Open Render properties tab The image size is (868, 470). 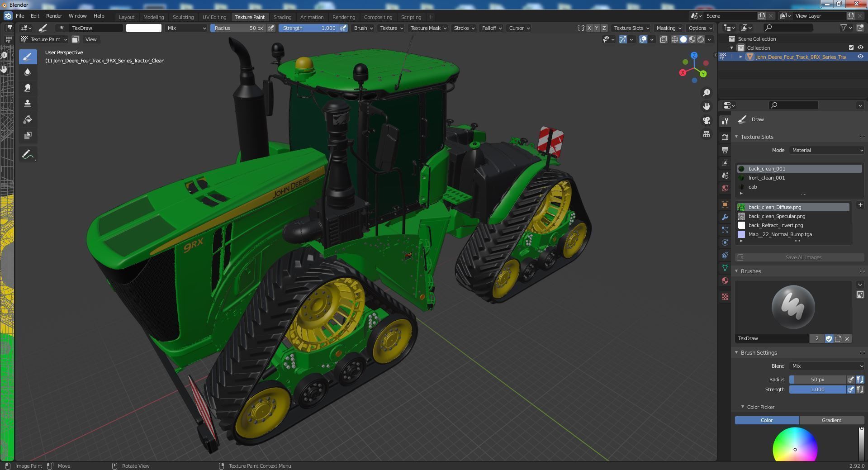click(x=725, y=137)
